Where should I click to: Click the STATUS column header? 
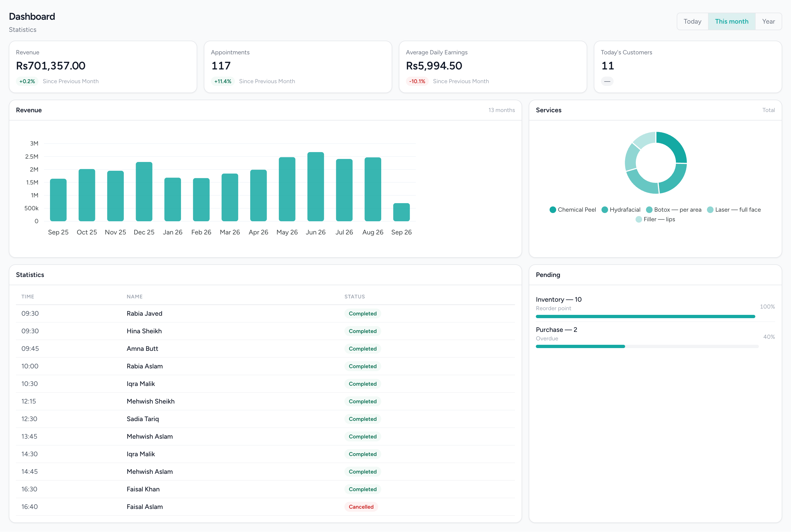354,296
